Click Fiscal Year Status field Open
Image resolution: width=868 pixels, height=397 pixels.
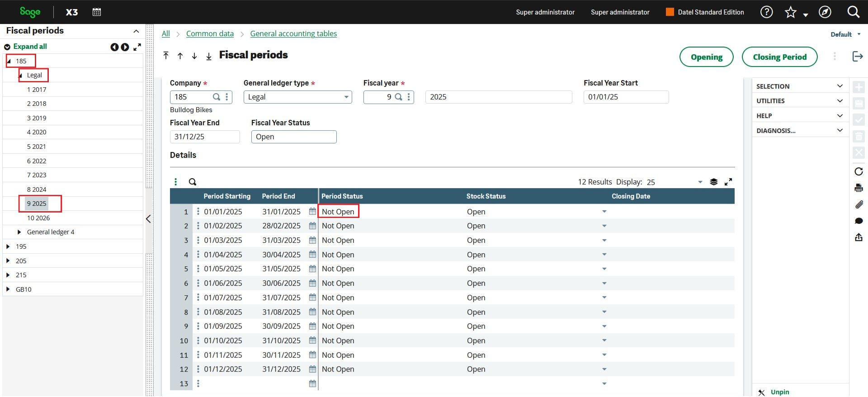[x=294, y=137]
